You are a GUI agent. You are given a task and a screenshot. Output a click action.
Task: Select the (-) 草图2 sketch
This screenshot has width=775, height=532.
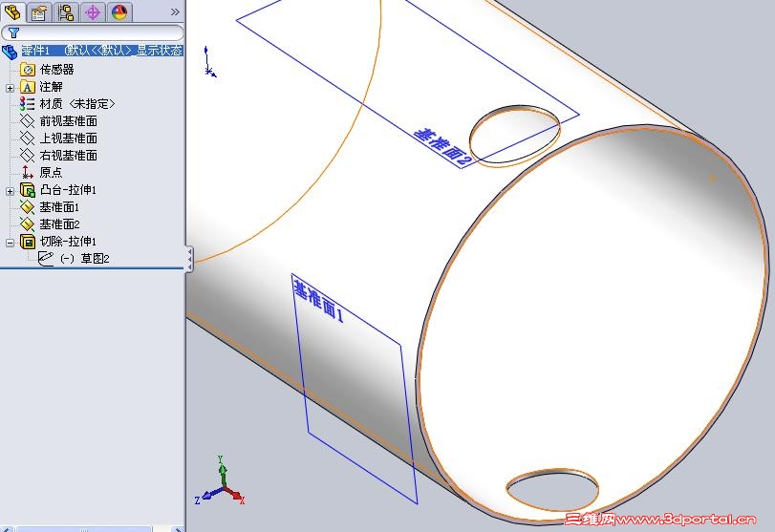(84, 258)
